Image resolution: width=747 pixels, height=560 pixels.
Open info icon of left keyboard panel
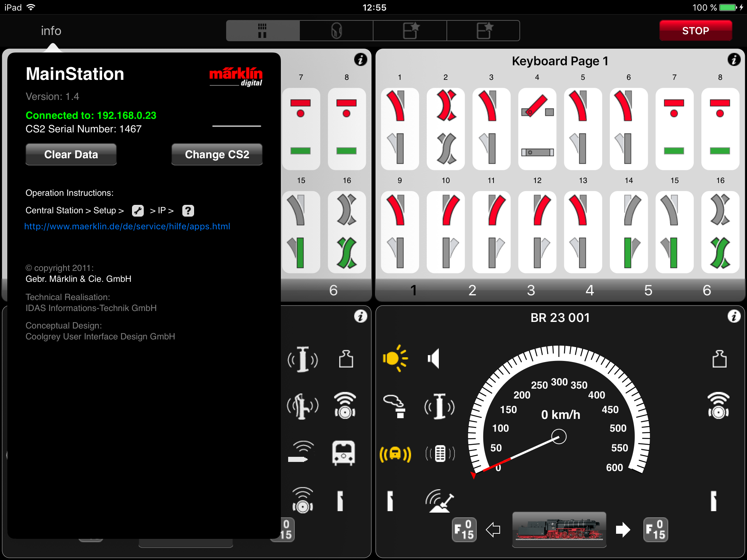click(x=360, y=59)
